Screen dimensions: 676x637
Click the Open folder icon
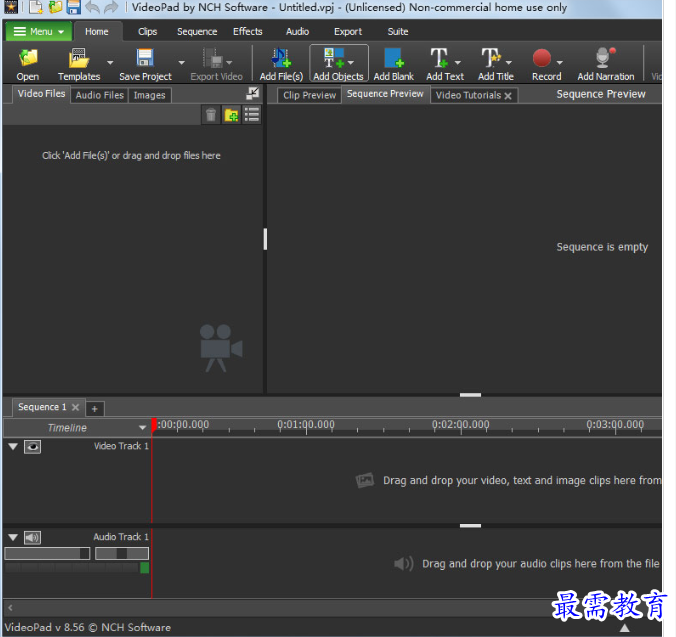pyautogui.click(x=28, y=59)
